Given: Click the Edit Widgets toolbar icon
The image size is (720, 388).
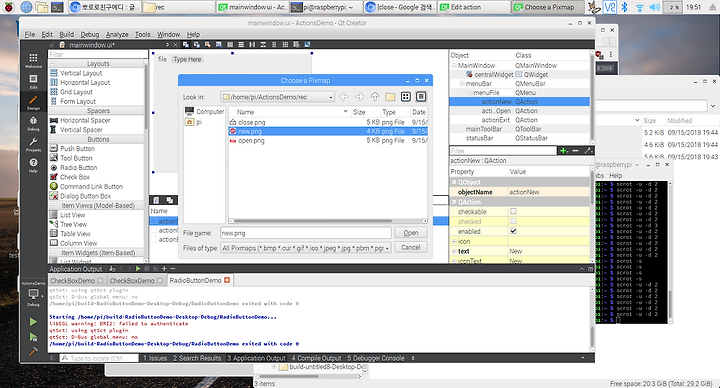Looking at the screenshot, I should coord(186,45).
